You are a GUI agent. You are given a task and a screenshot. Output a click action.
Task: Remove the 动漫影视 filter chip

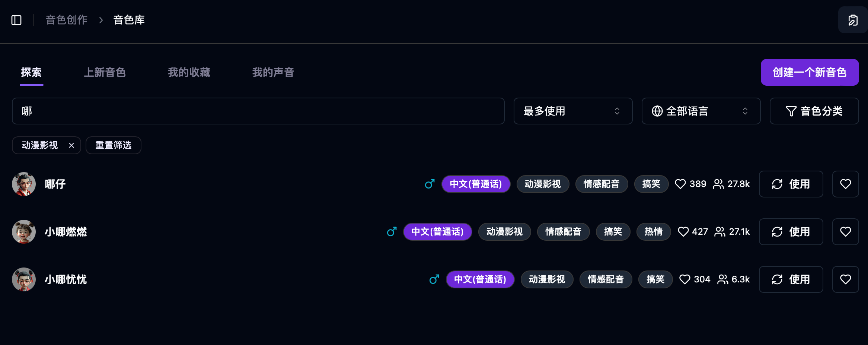click(71, 145)
